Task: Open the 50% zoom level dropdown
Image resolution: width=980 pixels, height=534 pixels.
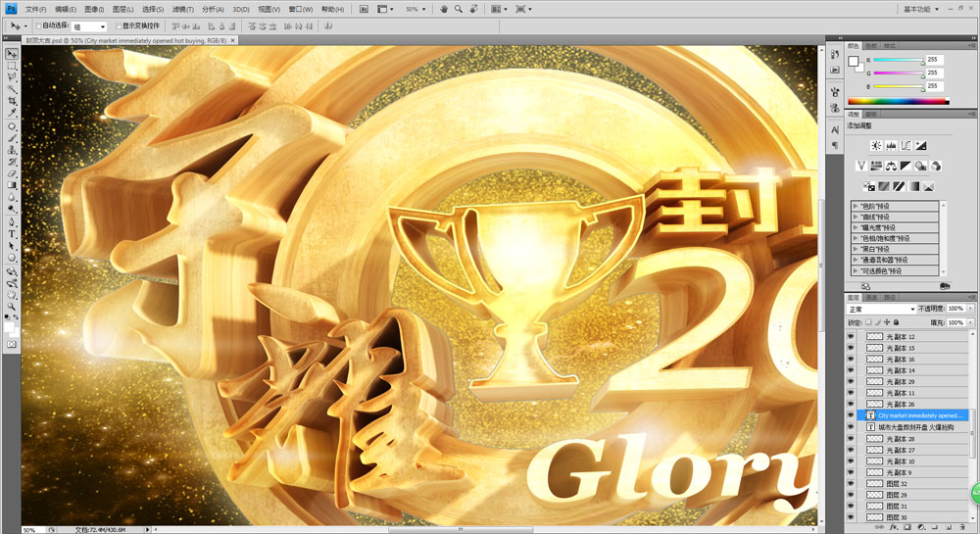Action: 416,9
